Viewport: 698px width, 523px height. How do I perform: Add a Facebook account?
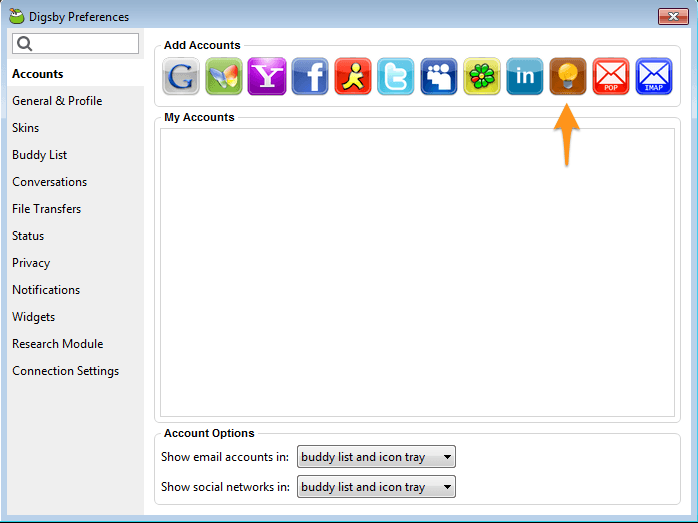(310, 76)
